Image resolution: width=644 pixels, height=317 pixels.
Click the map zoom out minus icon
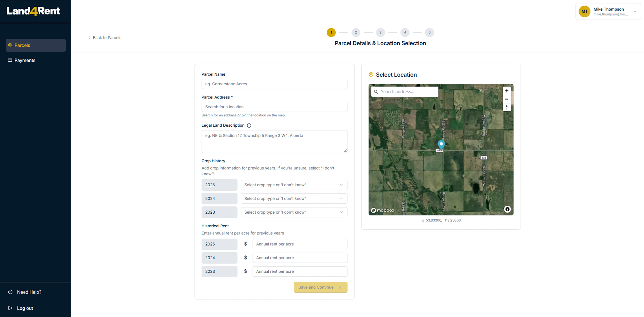tap(507, 99)
